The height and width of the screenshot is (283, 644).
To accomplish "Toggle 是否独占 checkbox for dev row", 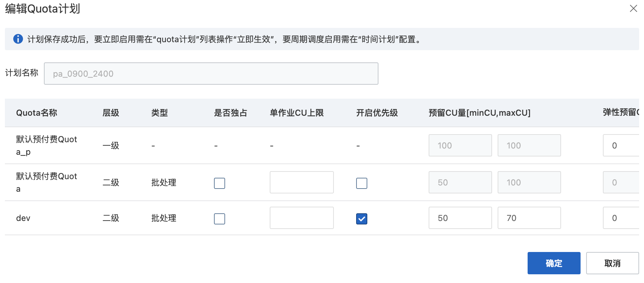I will point(220,219).
